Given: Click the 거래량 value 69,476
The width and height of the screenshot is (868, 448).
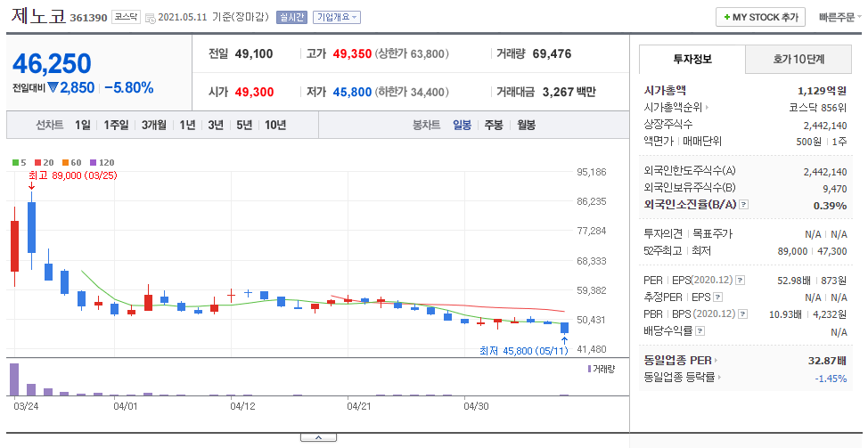Looking at the screenshot, I should (552, 54).
